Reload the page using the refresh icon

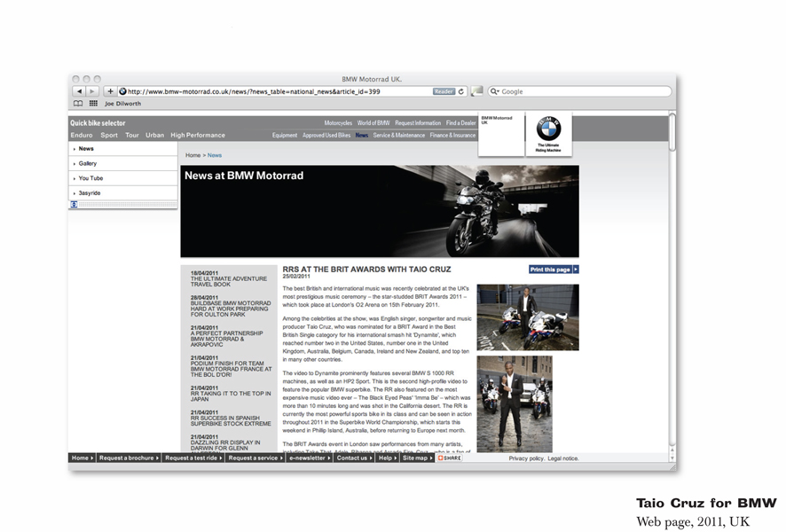pos(461,91)
